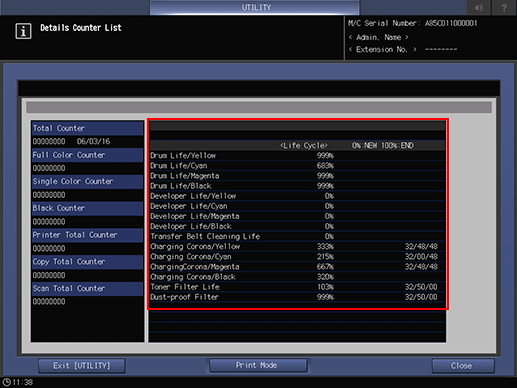This screenshot has width=517, height=388.
Task: Click the Developer Life/Yellow row
Action: point(297,196)
